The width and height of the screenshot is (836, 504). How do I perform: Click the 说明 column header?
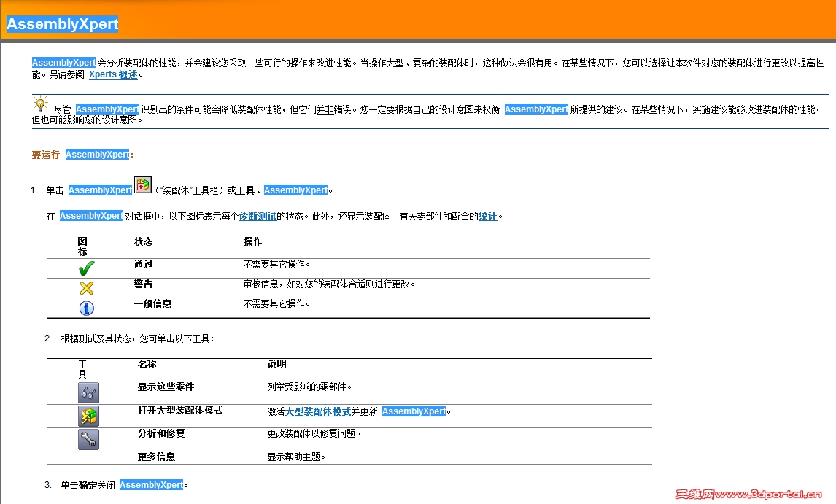point(276,364)
